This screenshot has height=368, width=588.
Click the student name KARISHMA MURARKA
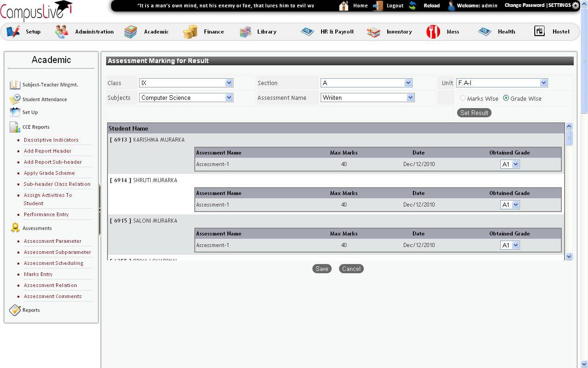pos(158,140)
